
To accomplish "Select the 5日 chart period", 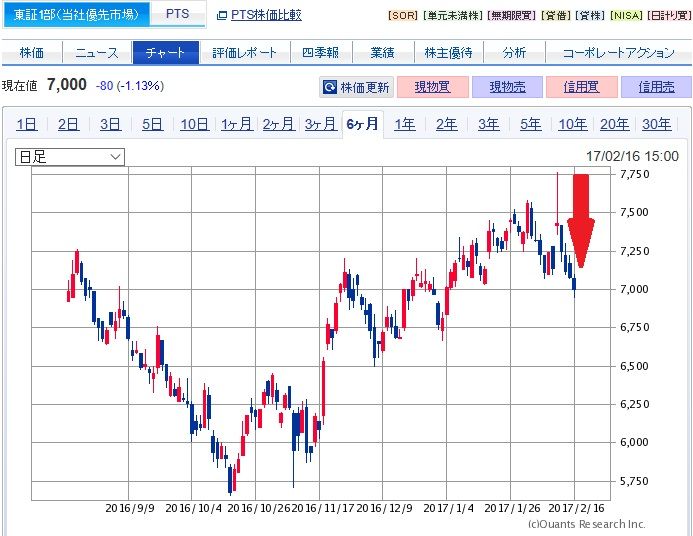I will click(152, 124).
